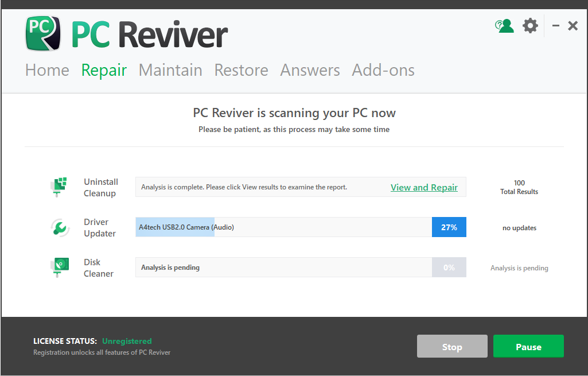
Task: Open the Answers tab
Action: coord(310,70)
